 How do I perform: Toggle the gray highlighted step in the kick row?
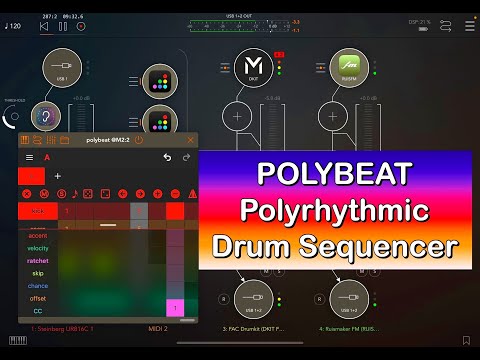(x=139, y=211)
